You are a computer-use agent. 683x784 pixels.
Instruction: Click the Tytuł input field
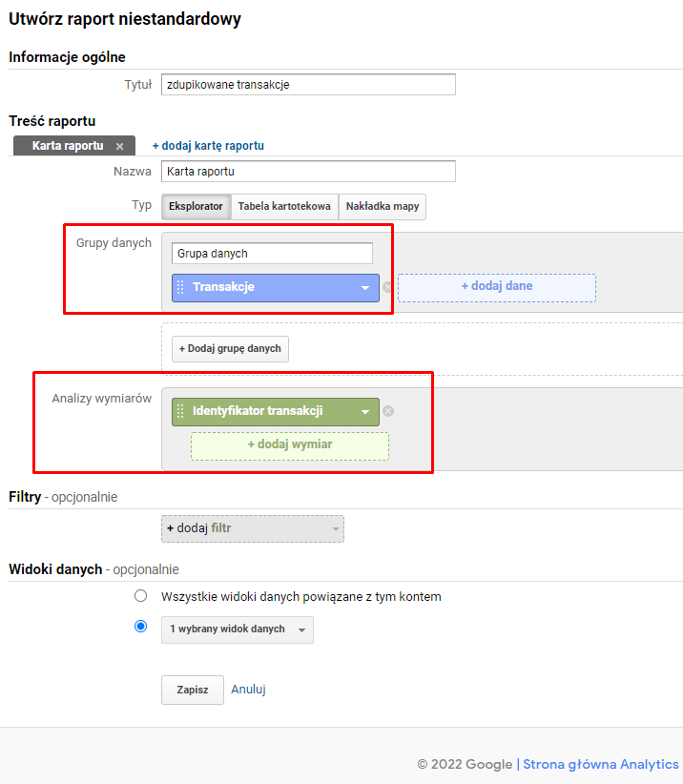(308, 85)
